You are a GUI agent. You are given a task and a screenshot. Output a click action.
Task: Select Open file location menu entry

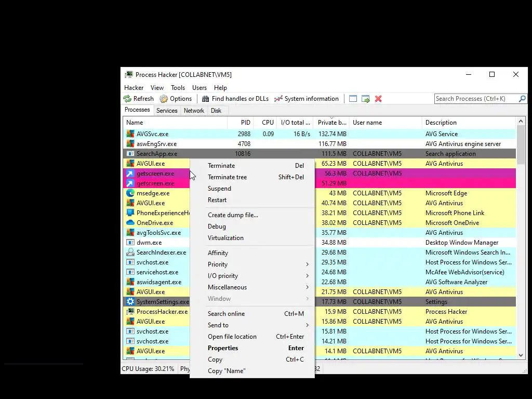[252, 337]
